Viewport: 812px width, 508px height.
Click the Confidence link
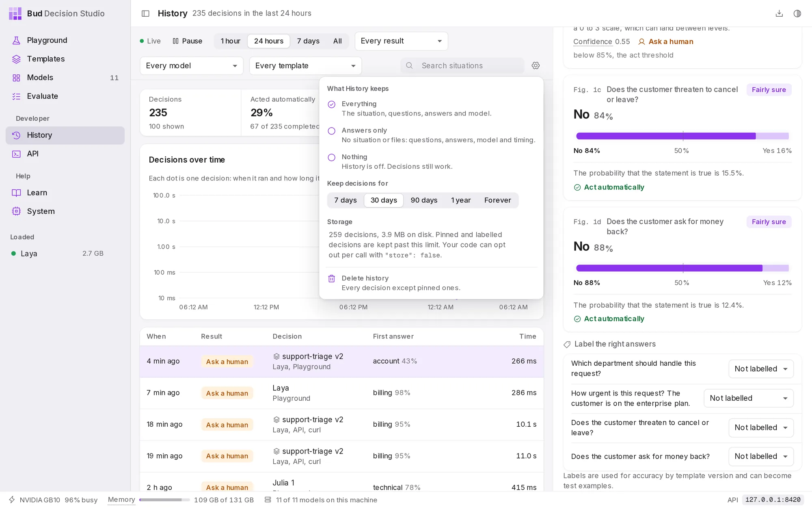[x=593, y=41]
